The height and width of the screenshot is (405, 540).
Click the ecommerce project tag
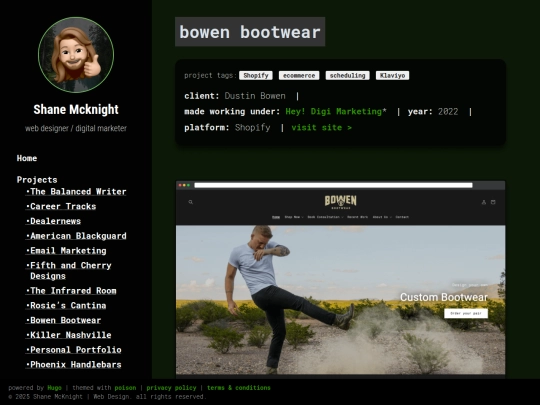pyautogui.click(x=299, y=75)
